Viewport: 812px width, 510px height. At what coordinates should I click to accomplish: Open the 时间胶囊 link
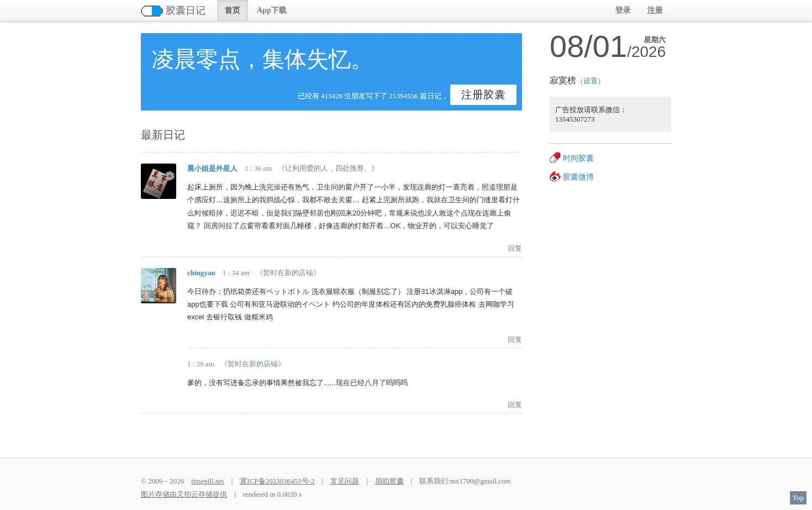[x=578, y=159]
